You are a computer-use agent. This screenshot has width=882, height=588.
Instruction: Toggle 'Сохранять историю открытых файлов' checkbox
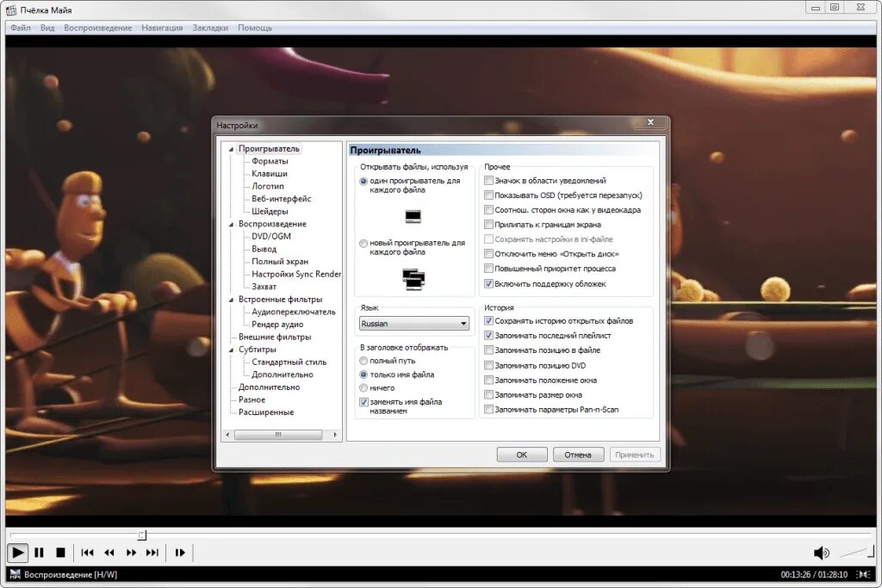[x=489, y=320]
